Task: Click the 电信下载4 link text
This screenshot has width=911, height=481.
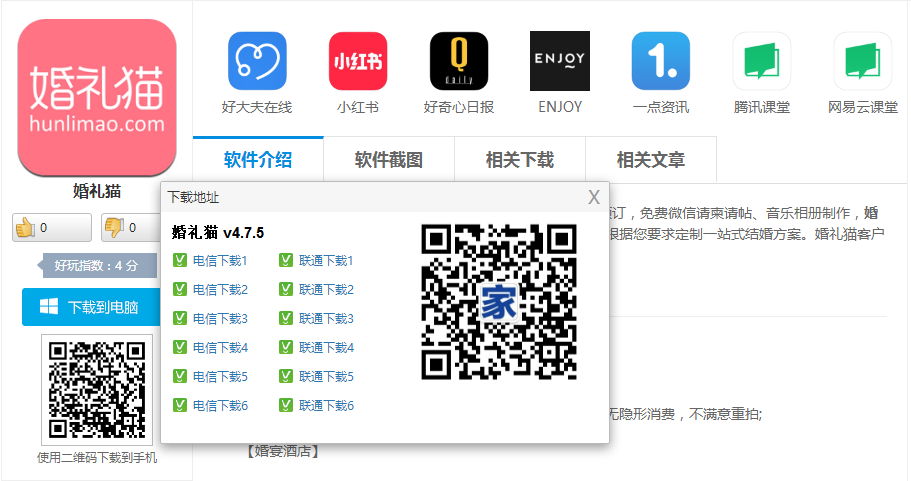Action: tap(220, 348)
